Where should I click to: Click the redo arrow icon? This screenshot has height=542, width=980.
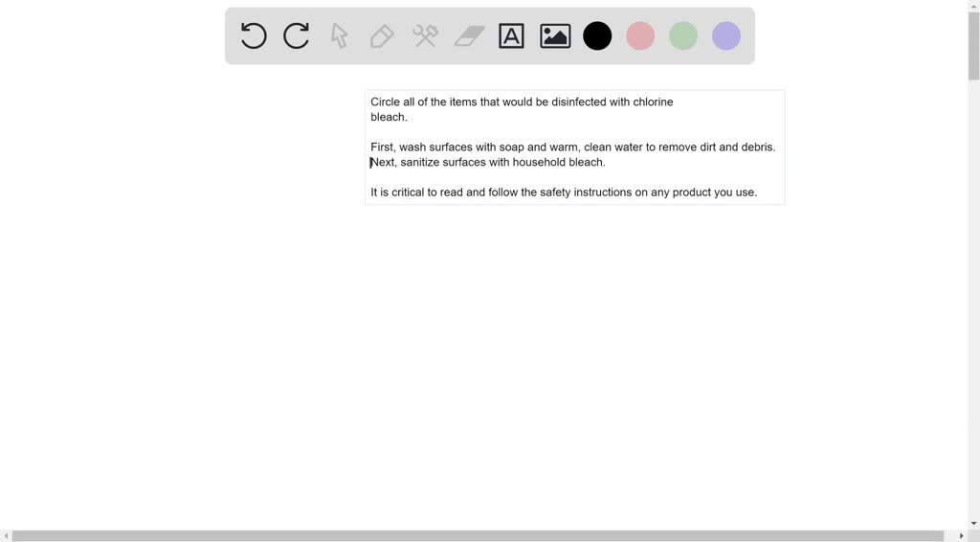click(297, 35)
